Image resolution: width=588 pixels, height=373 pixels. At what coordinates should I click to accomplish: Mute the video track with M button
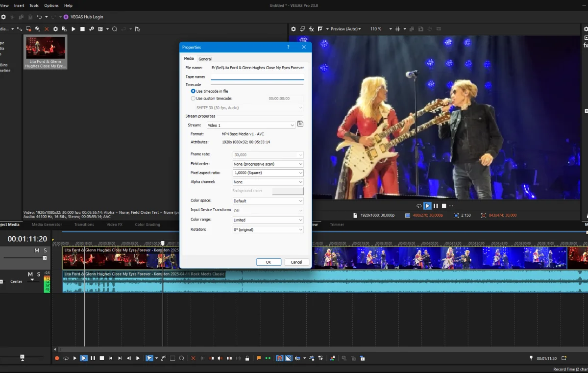pyautogui.click(x=37, y=250)
